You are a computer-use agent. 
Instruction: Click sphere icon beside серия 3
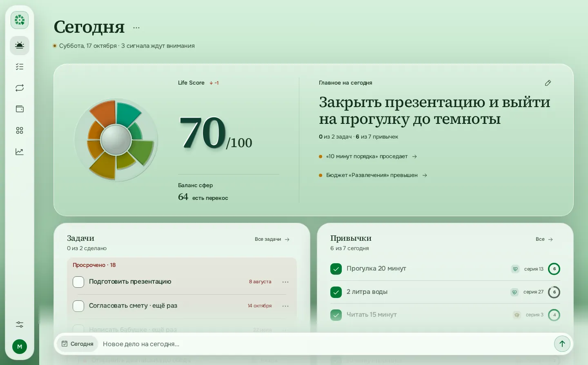[x=517, y=315]
